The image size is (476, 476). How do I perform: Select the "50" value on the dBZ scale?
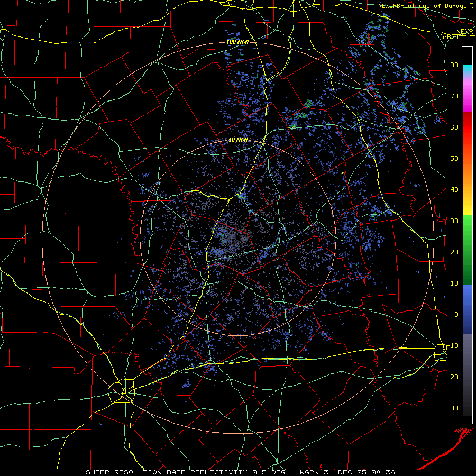tap(454, 159)
